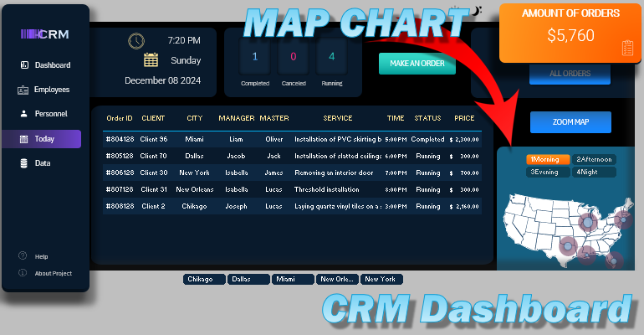Viewport: 644px width, 335px height.
Task: Click 'Removing an interior door' service cell
Action: [x=334, y=173]
